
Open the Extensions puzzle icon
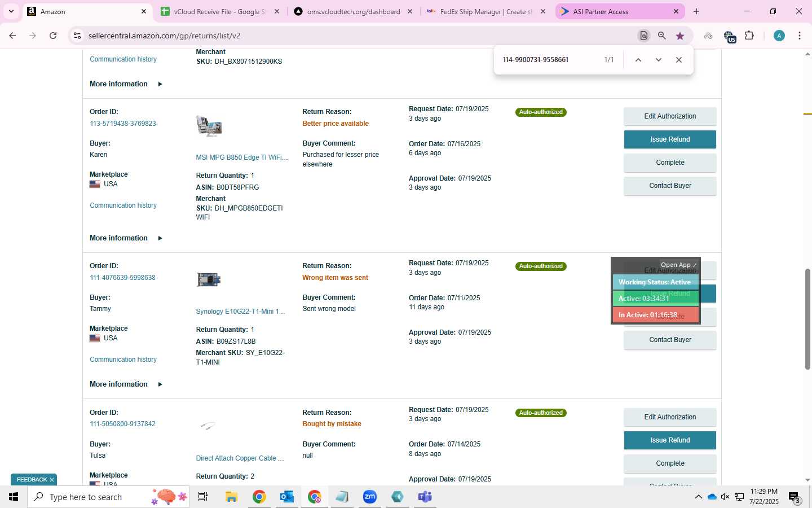tap(749, 36)
